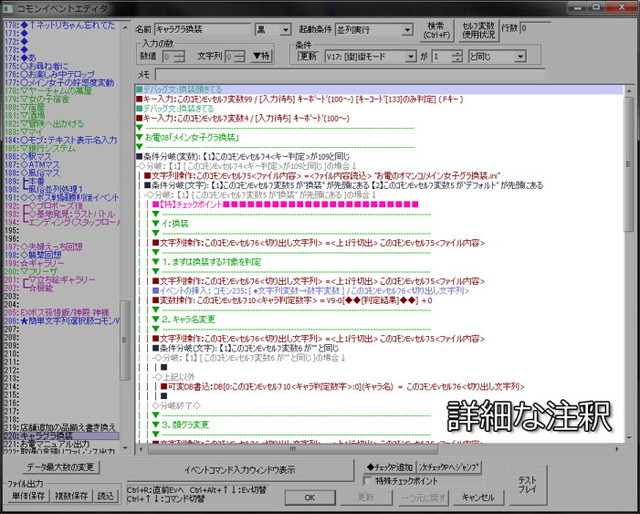Click the event list vertical scrollbar thumb
Viewport: 640px width, 514px height.
(x=125, y=340)
